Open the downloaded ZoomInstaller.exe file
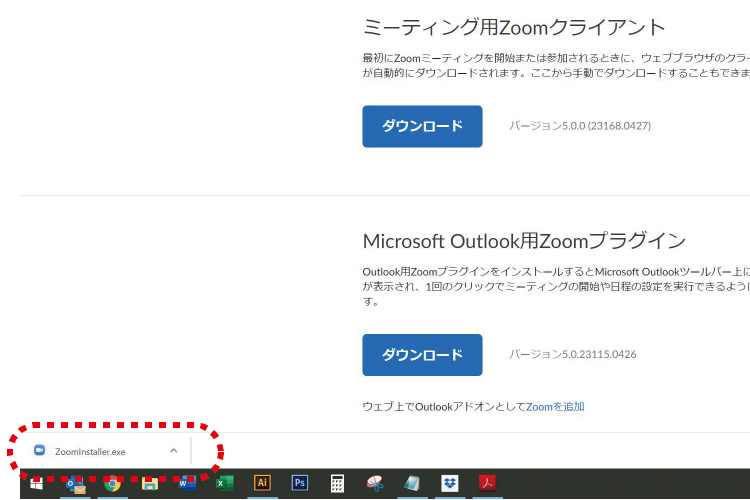Screen dimensions: 750x500 tap(90, 452)
